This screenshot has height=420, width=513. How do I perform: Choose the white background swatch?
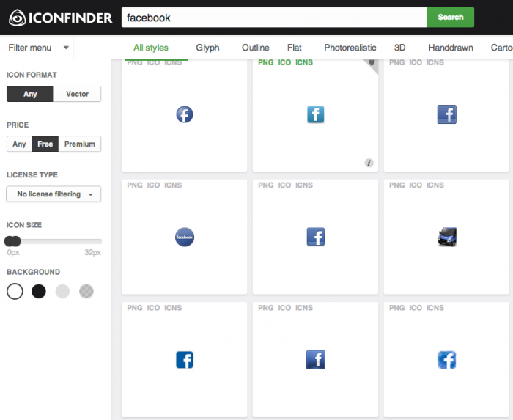tap(15, 291)
